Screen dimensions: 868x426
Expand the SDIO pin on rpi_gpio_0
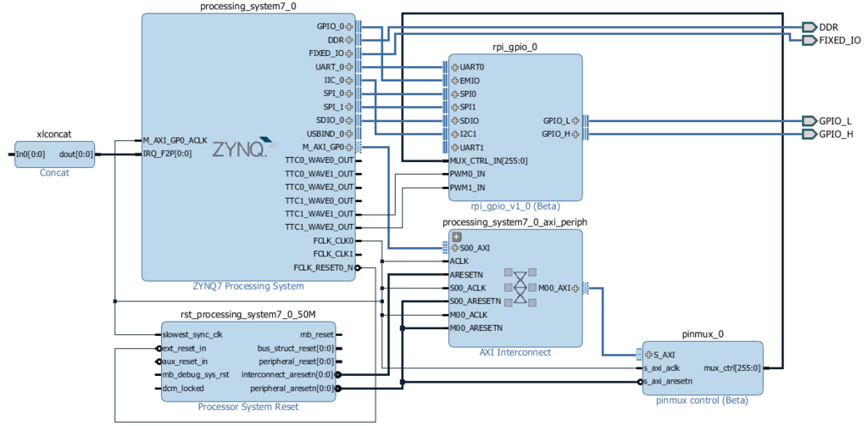455,121
